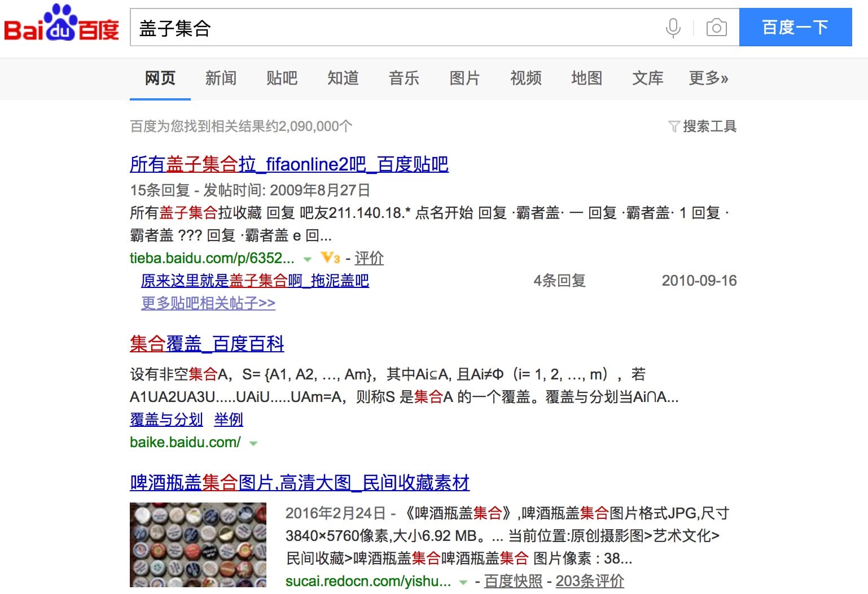Screen dimensions: 868x594
Task: Click the 百度一下 search button
Action: pyautogui.click(x=795, y=27)
